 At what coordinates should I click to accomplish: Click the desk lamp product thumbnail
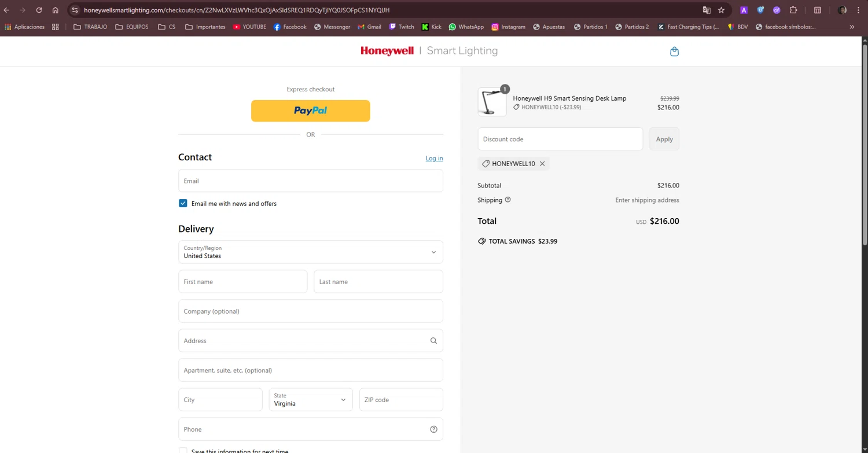(x=492, y=102)
